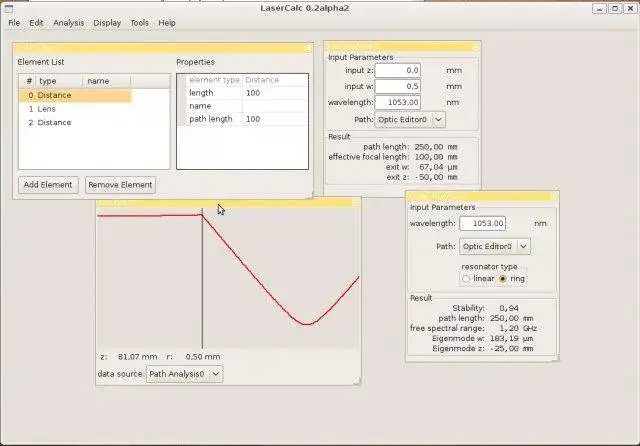Open the Display menu
640x446 pixels.
coord(107,23)
